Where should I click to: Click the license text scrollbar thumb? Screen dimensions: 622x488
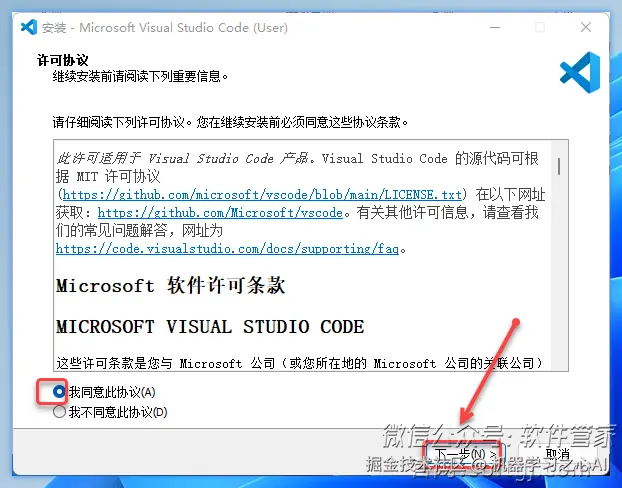(559, 166)
